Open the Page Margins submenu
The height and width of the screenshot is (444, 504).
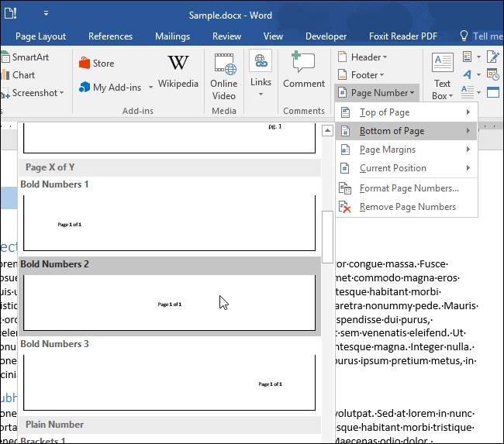(x=406, y=150)
